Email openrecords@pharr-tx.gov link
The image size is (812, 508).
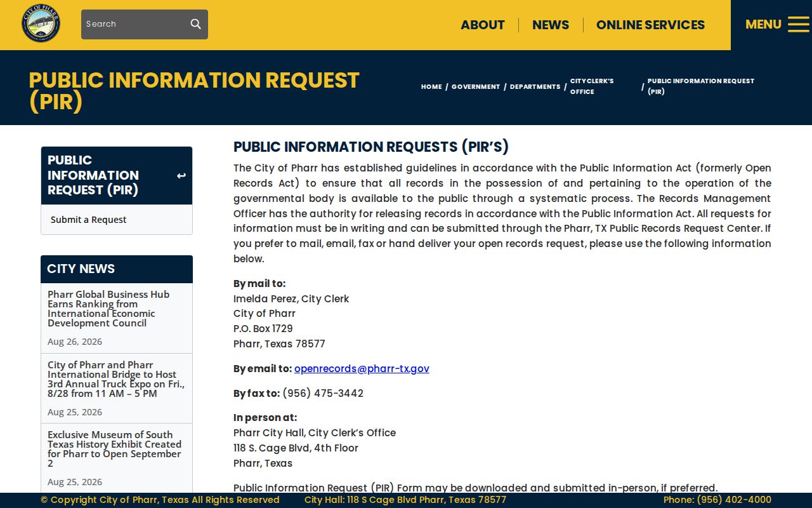362,369
